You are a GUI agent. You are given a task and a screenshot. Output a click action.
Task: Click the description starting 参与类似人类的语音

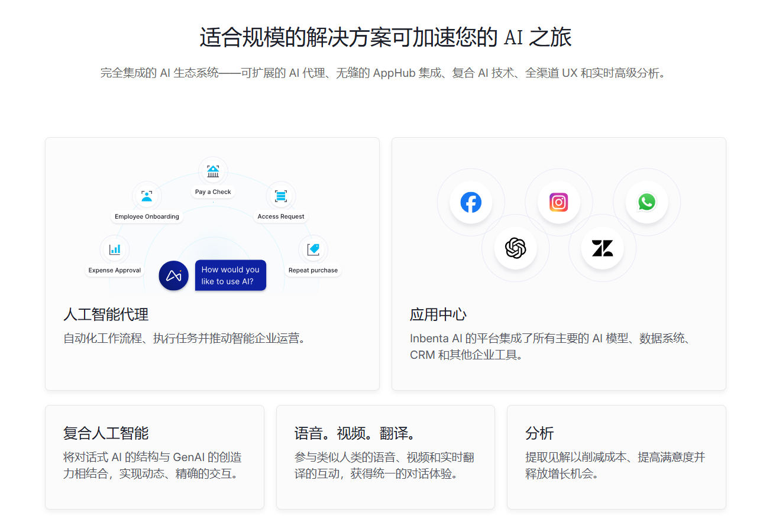pyautogui.click(x=384, y=465)
